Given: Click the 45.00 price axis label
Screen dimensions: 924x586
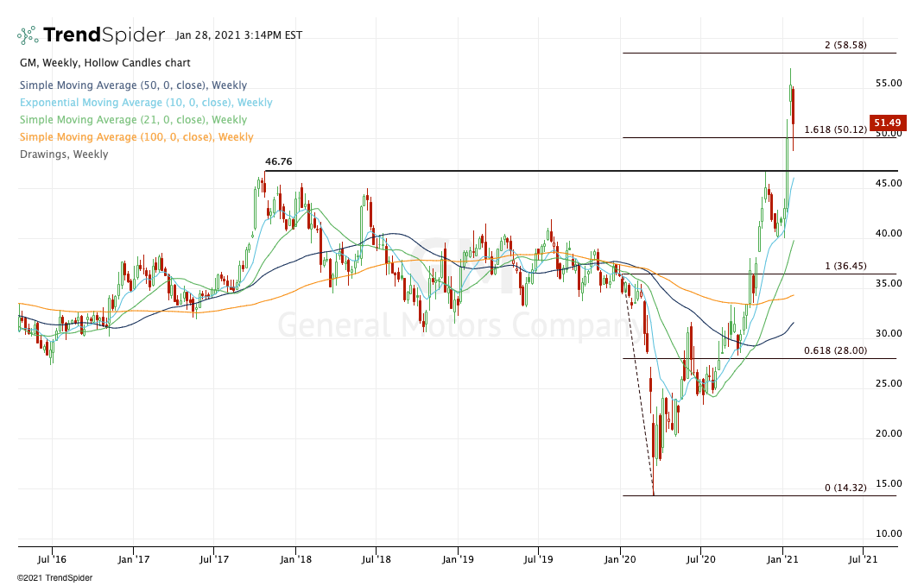Looking at the screenshot, I should 889,183.
